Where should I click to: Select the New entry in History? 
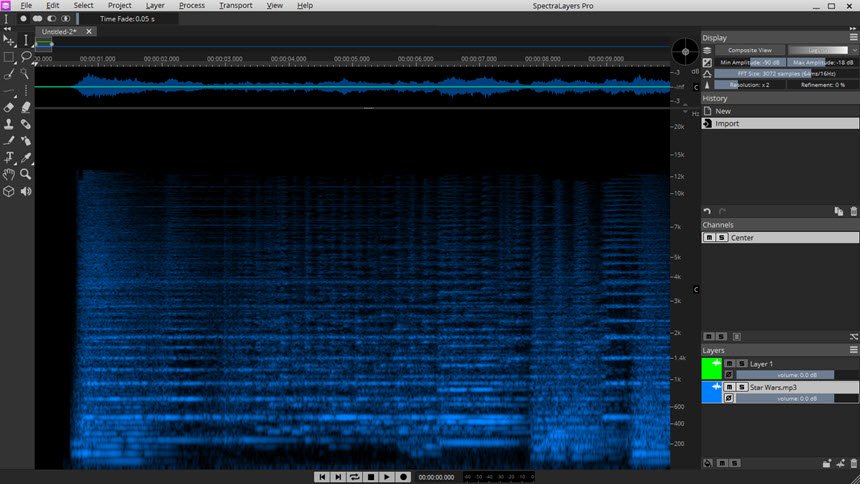click(780, 111)
